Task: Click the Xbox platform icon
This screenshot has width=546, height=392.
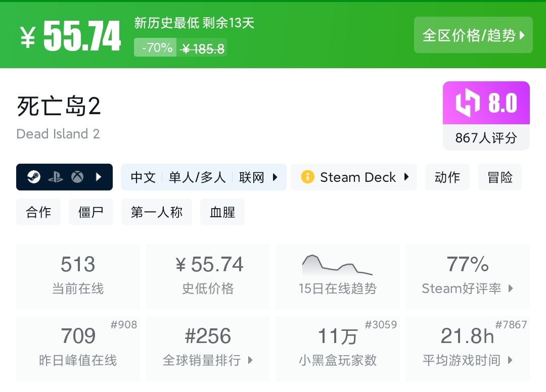Action: click(77, 177)
